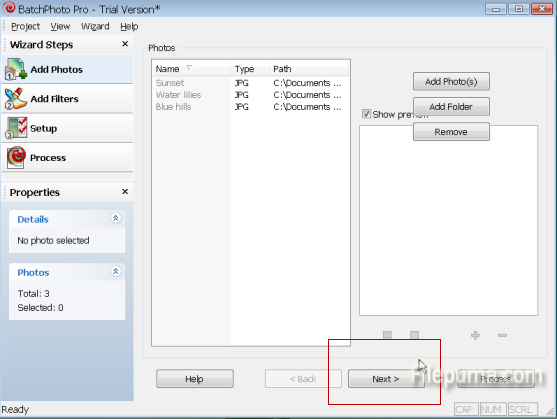Click the Process step spiral icon
The height and width of the screenshot is (419, 557).
pyautogui.click(x=16, y=157)
